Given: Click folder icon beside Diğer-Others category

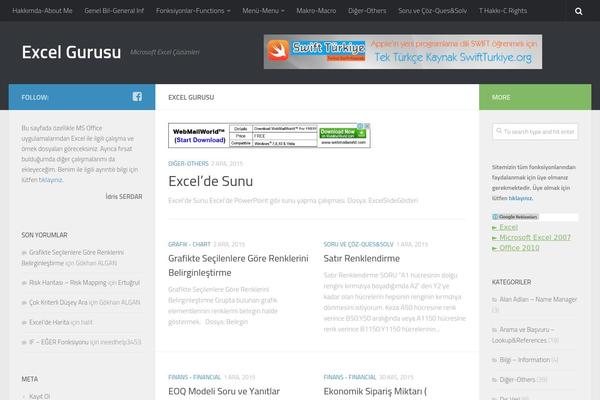Looking at the screenshot, I should point(494,380).
